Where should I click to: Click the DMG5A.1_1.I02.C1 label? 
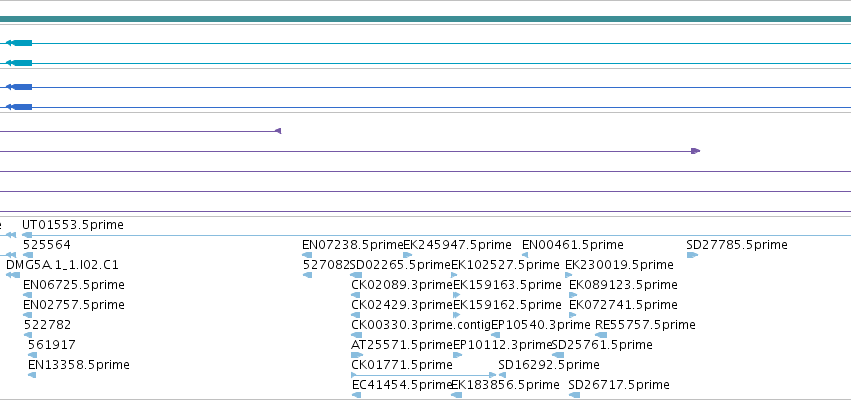[x=62, y=265]
